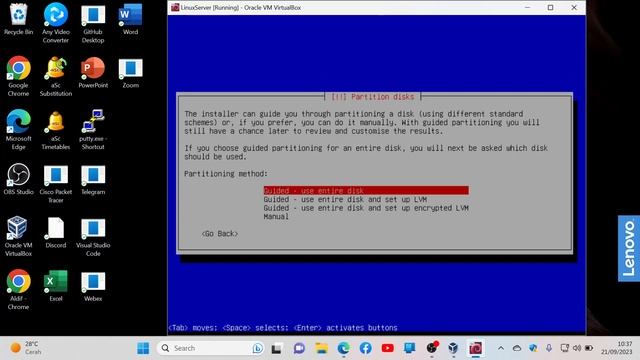The width and height of the screenshot is (640, 360).
Task: Open YouTube taskbar icon
Action: click(387, 348)
